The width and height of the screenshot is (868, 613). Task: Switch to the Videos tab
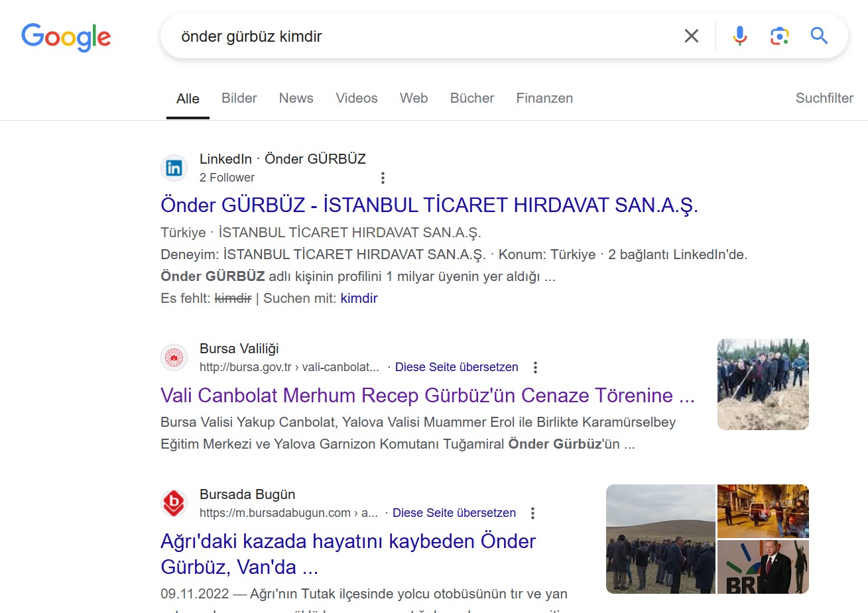tap(357, 98)
